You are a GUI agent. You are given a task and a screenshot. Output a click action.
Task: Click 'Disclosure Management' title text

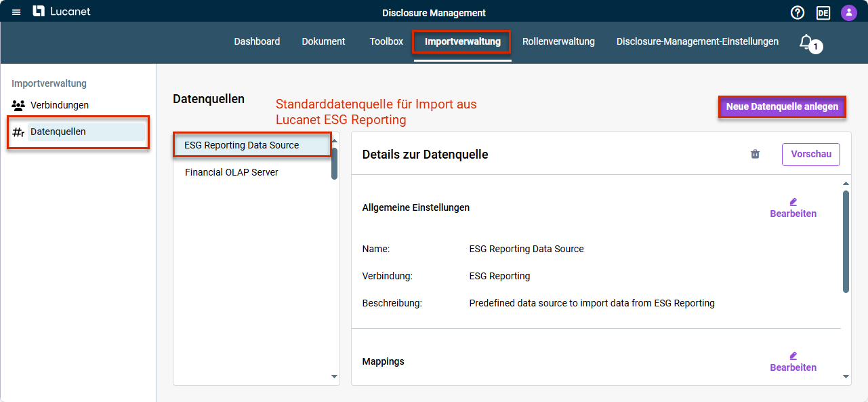(434, 13)
